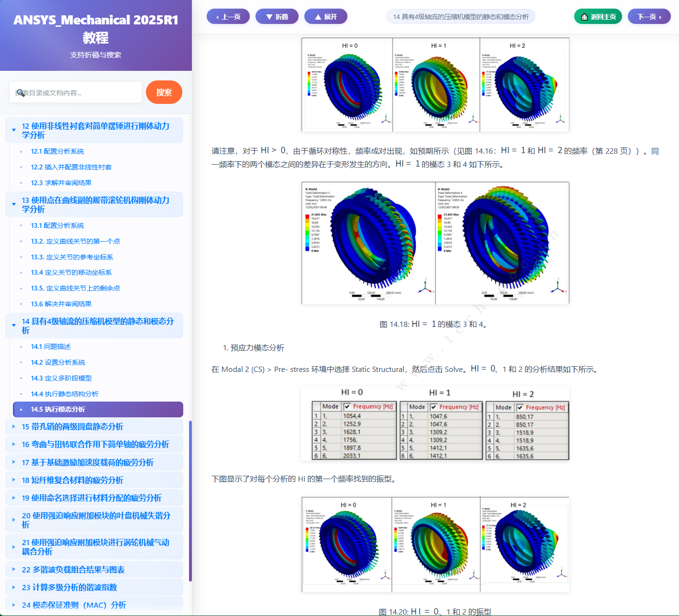This screenshot has width=679, height=616.
Task: Collapse chapter 13 tree via its triangle
Action: tap(14, 204)
